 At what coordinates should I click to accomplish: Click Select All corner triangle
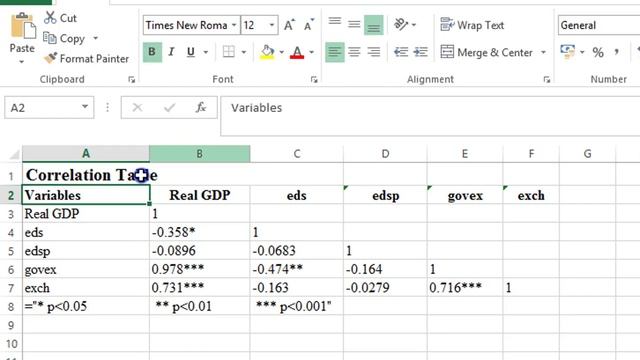(13, 155)
